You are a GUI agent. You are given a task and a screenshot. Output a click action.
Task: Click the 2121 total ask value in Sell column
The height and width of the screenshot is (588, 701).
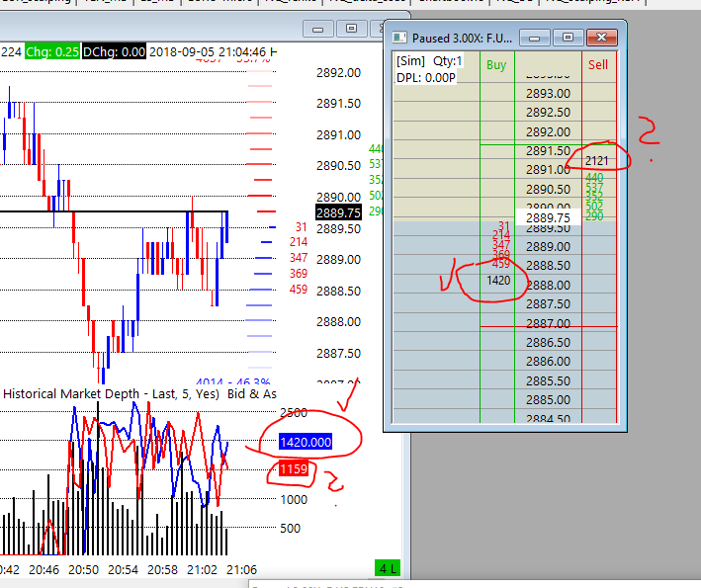tap(597, 161)
